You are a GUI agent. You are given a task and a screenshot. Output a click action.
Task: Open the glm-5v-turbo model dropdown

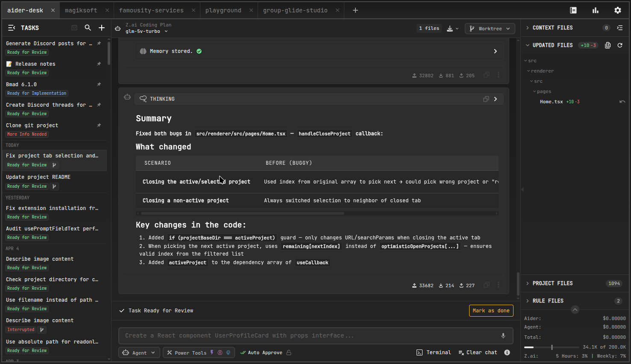(x=147, y=31)
